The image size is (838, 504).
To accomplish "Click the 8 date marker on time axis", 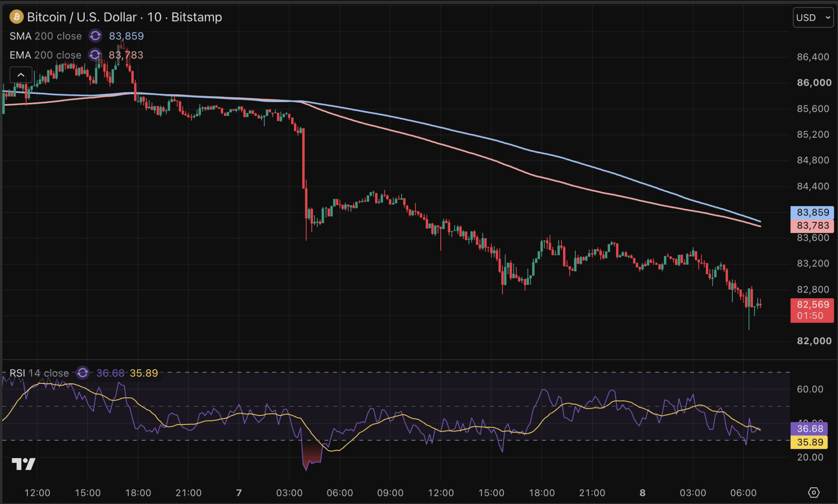I will (643, 493).
